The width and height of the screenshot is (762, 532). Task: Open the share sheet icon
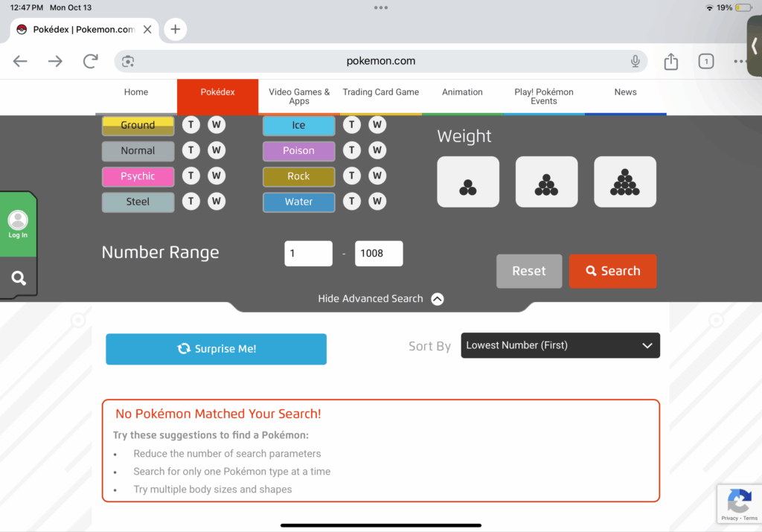(x=670, y=61)
